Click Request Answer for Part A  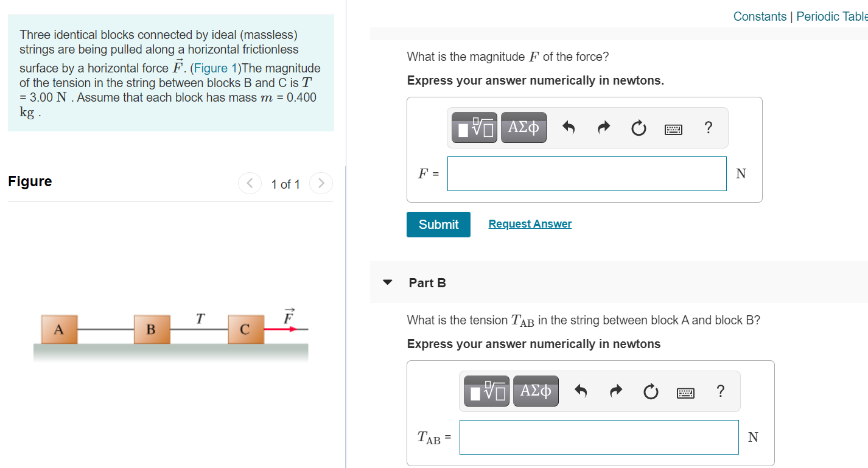coord(530,223)
